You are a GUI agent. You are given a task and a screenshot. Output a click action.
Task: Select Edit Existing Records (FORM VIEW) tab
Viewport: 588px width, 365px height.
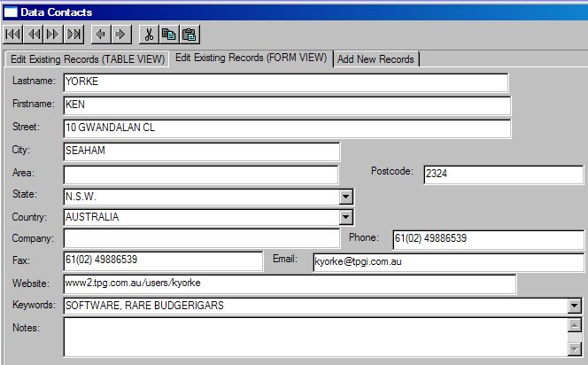pyautogui.click(x=251, y=58)
